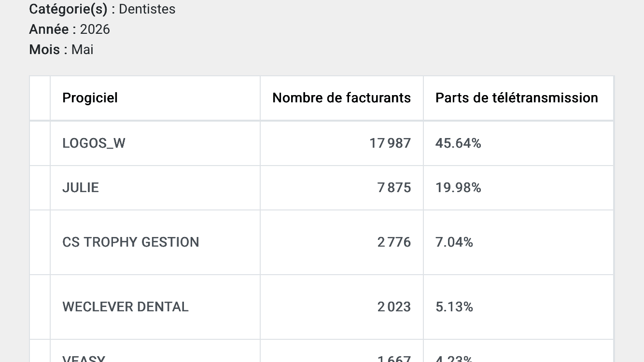The height and width of the screenshot is (362, 644).
Task: Click the 7 875 facturants value
Action: tap(394, 188)
